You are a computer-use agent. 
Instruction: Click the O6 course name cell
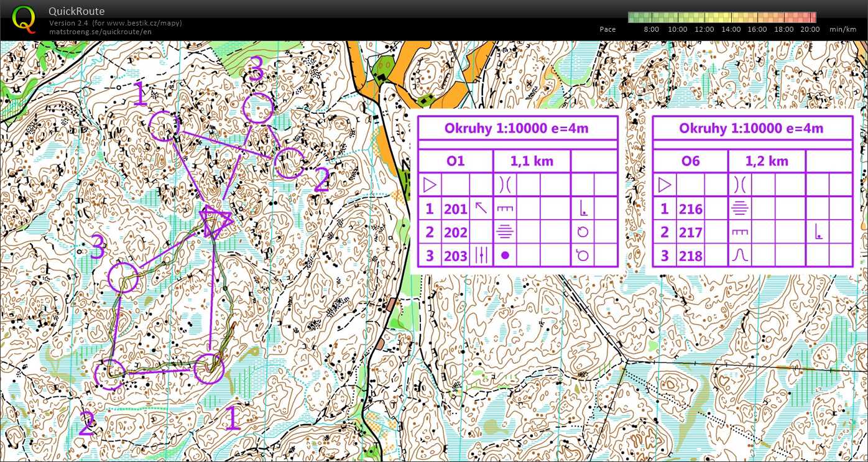[690, 161]
